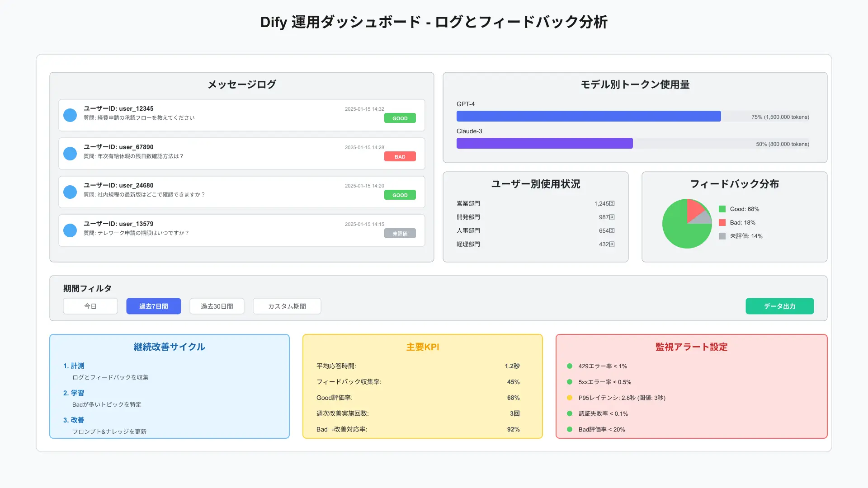Click the green dot beside Bad評価率
The width and height of the screenshot is (868, 488).
[x=570, y=429]
